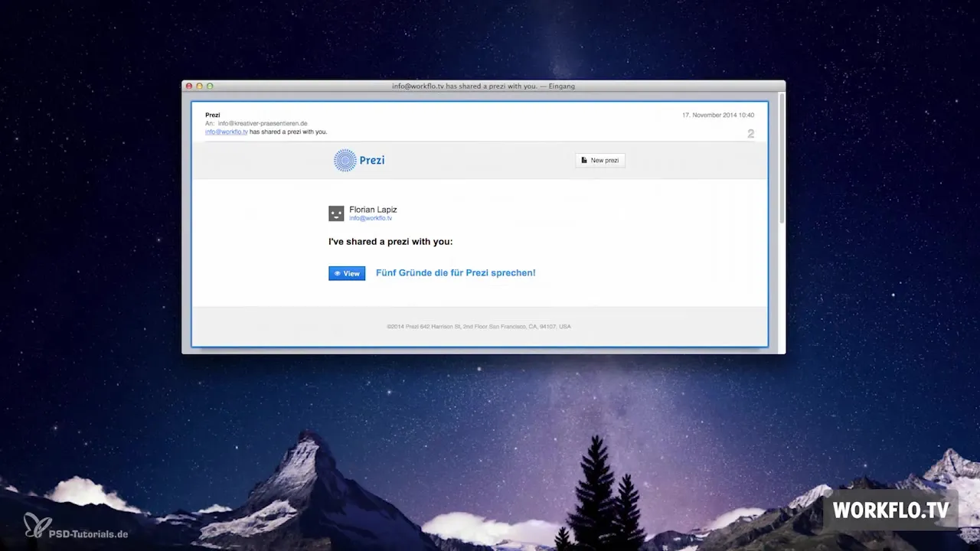980x551 pixels.
Task: Click the date 17. November 2014 10:40
Action: click(718, 115)
